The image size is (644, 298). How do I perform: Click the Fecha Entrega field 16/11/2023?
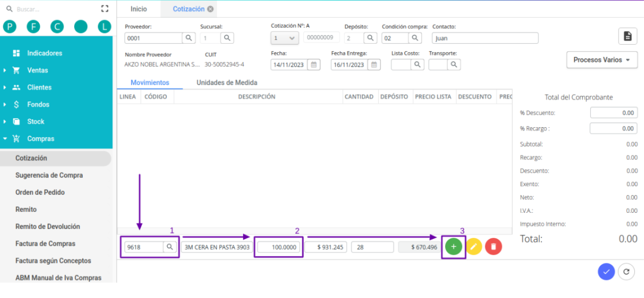[349, 65]
